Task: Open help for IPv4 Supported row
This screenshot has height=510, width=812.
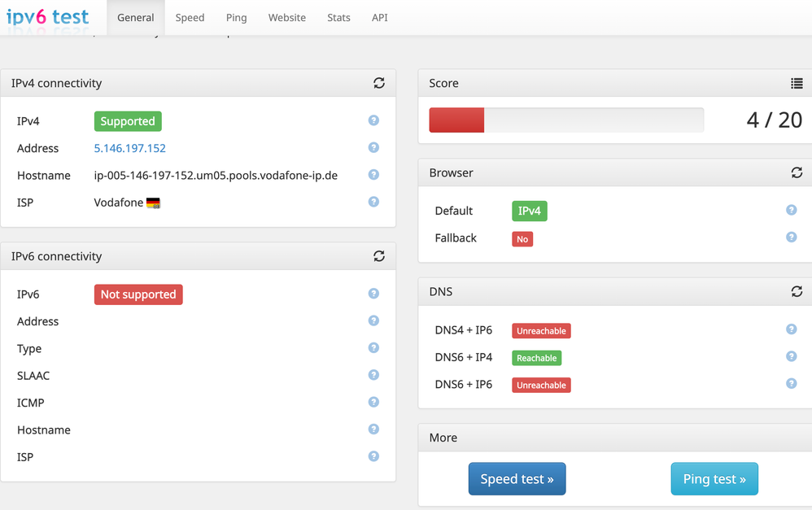Action: (373, 120)
